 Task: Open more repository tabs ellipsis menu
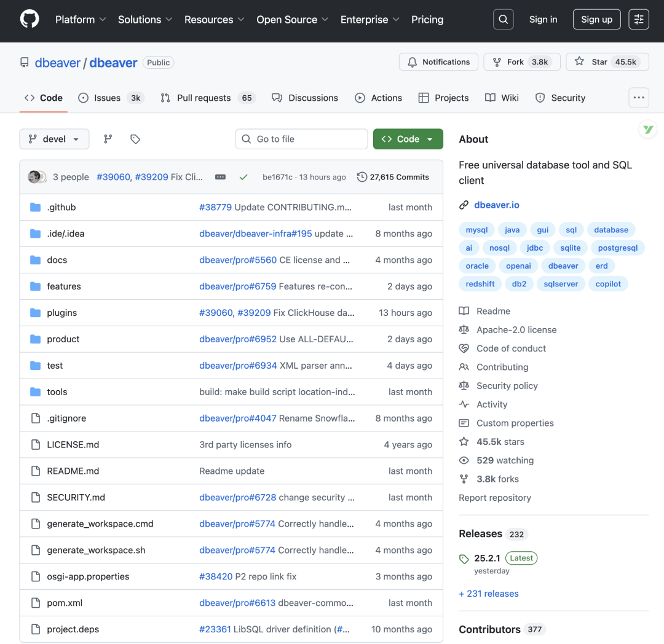639,98
